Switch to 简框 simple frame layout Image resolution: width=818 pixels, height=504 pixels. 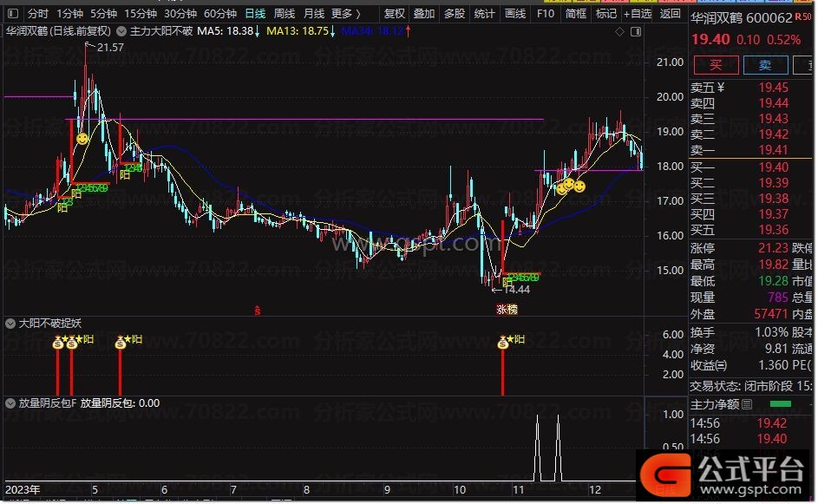pos(576,14)
